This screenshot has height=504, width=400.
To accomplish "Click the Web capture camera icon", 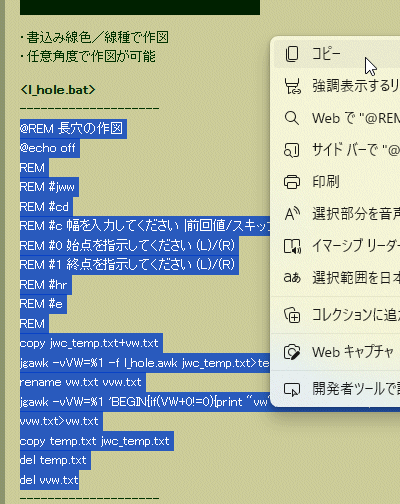I will click(292, 352).
